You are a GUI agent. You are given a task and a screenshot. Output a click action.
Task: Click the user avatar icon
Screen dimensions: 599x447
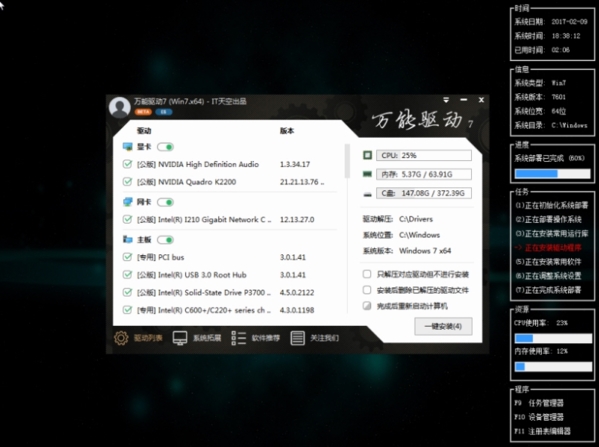coord(120,107)
